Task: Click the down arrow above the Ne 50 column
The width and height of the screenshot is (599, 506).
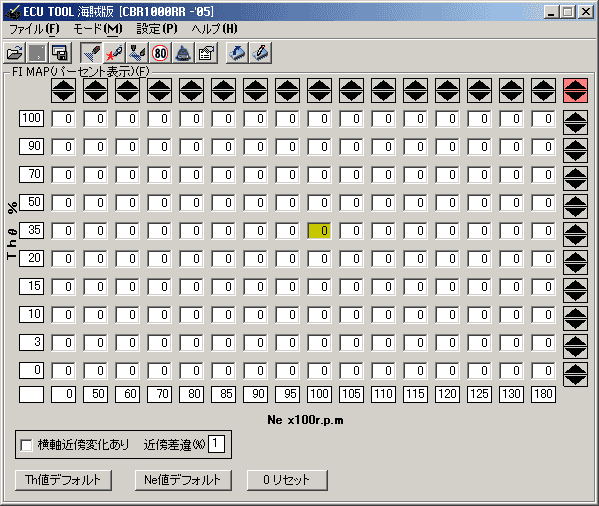Action: point(96,96)
